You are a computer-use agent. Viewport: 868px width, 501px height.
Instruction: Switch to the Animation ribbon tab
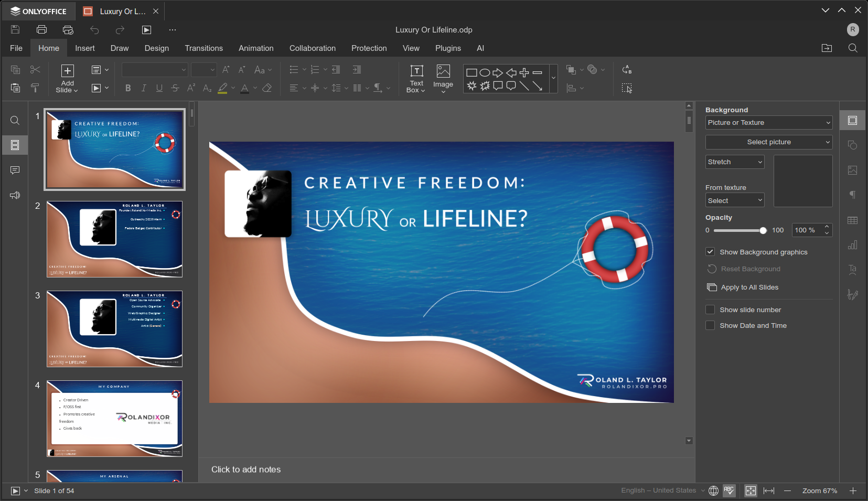tap(255, 48)
